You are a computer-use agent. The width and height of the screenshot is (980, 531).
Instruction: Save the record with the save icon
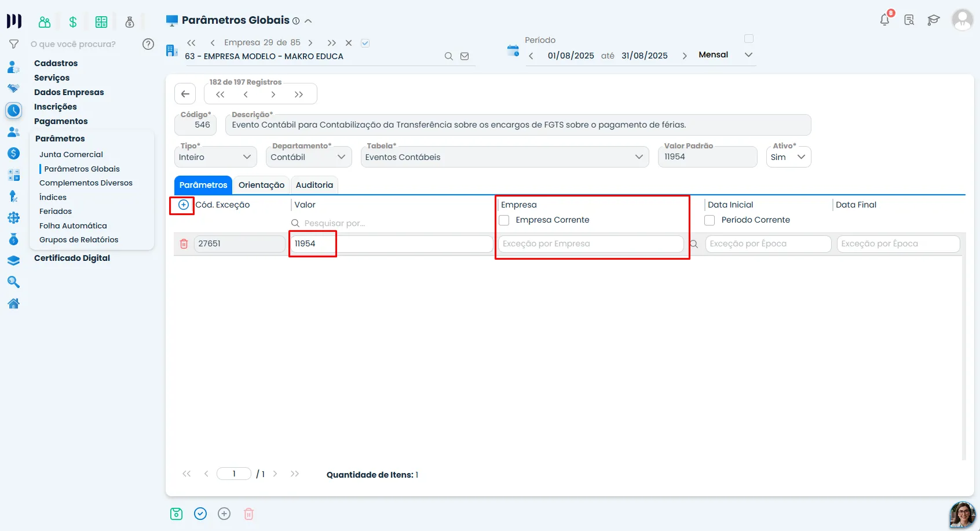tap(177, 514)
